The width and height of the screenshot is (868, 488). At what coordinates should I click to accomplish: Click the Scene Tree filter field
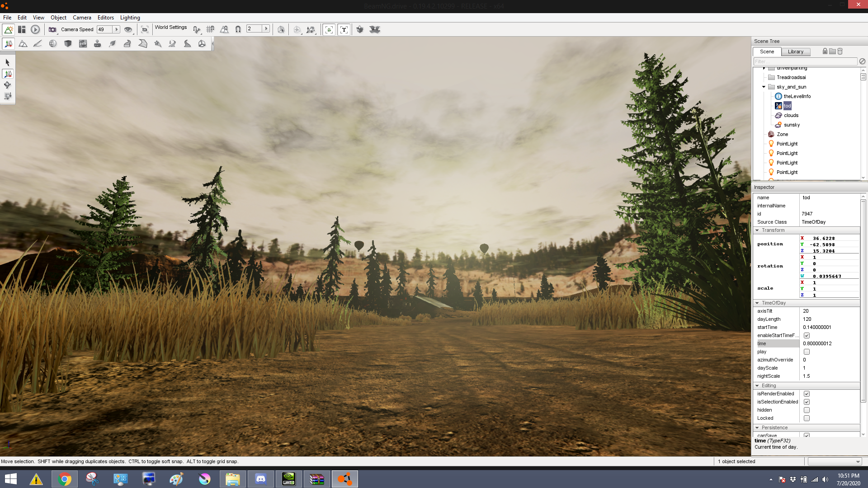click(x=805, y=62)
